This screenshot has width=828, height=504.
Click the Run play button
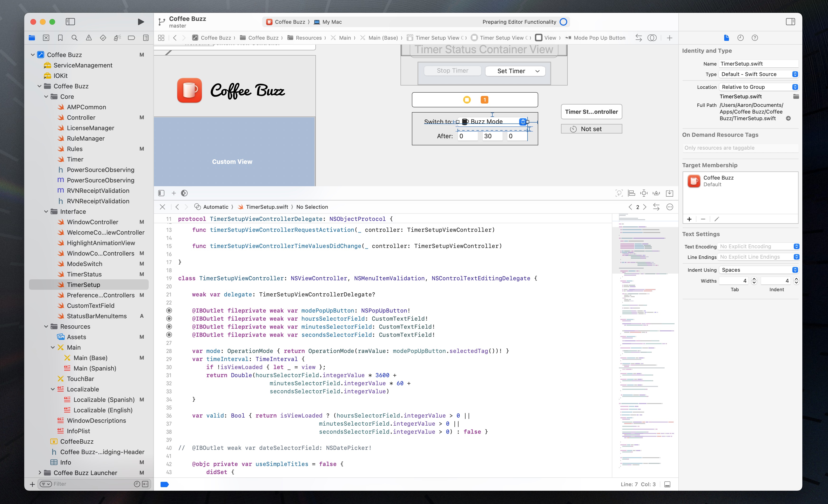(x=141, y=22)
